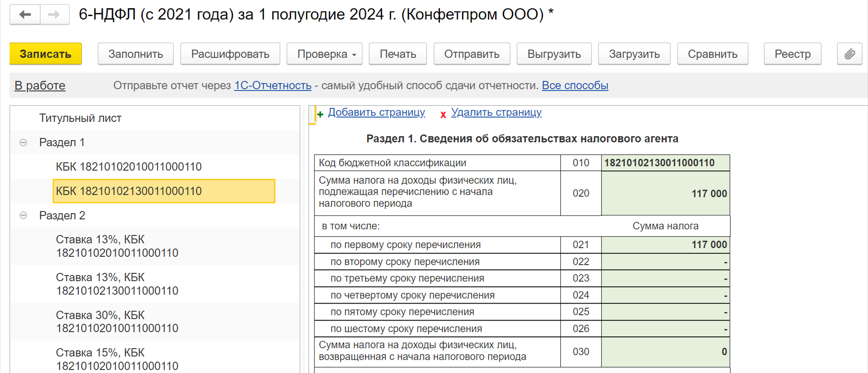Viewport: 868px width, 373px height.
Task: Open the Проверка dropdown menu
Action: pyautogui.click(x=324, y=54)
